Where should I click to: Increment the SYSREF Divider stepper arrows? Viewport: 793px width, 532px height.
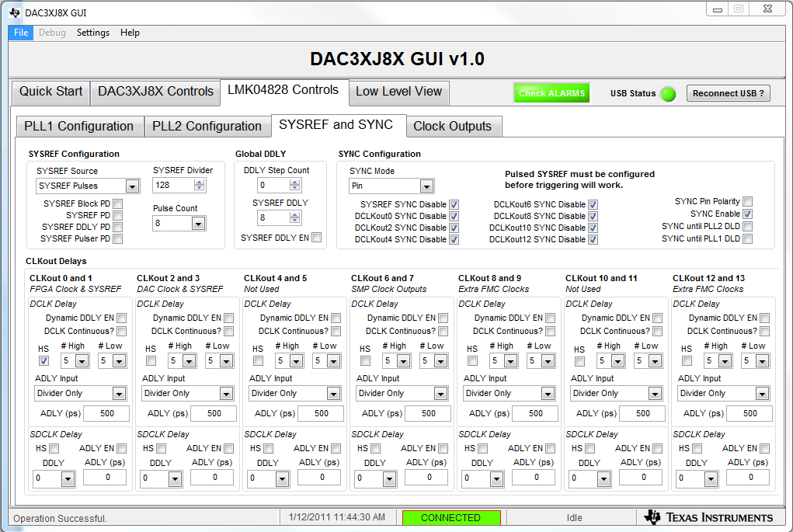tap(200, 182)
